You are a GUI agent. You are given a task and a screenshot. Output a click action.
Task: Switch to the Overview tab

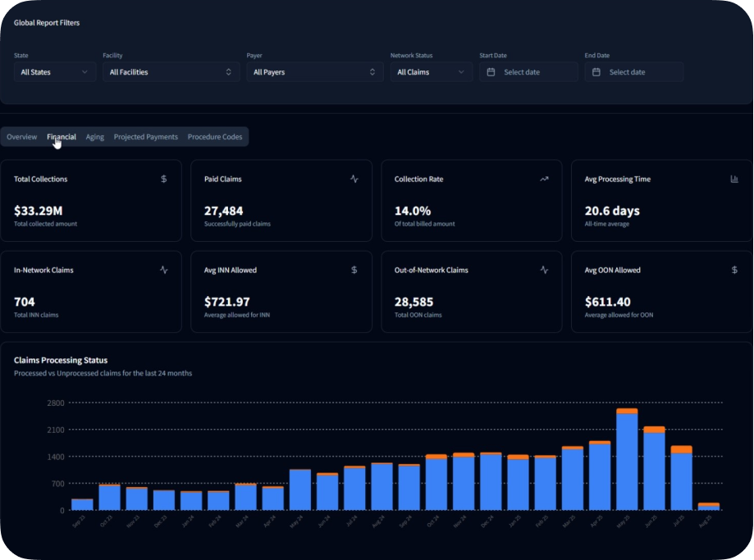click(21, 137)
